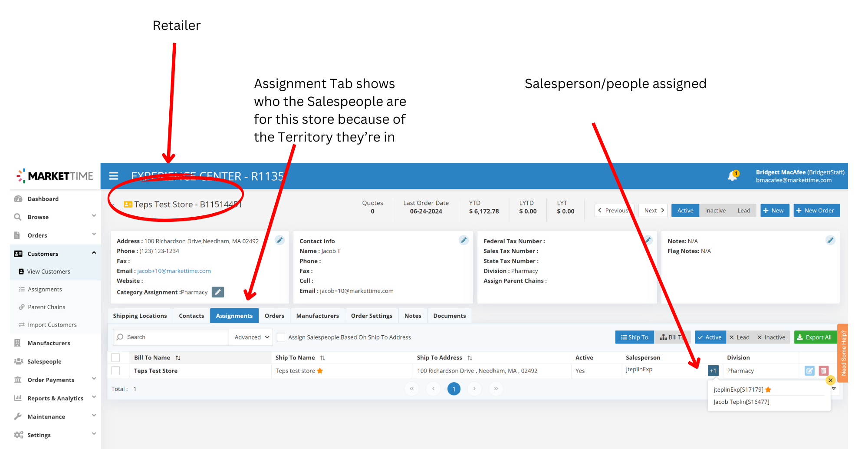Open the hamburger menu in header
The image size is (868, 449).
[x=114, y=176]
